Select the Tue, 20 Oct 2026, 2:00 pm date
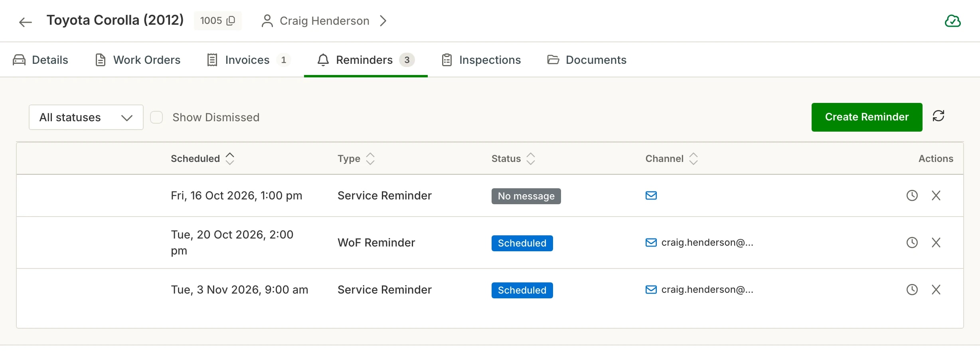 click(x=232, y=243)
